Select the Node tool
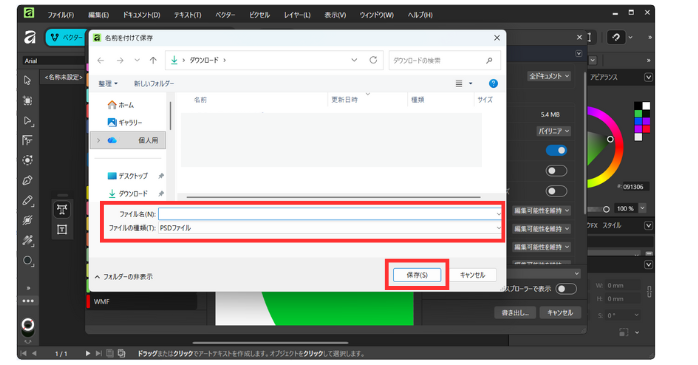The width and height of the screenshot is (698, 365). (x=28, y=121)
